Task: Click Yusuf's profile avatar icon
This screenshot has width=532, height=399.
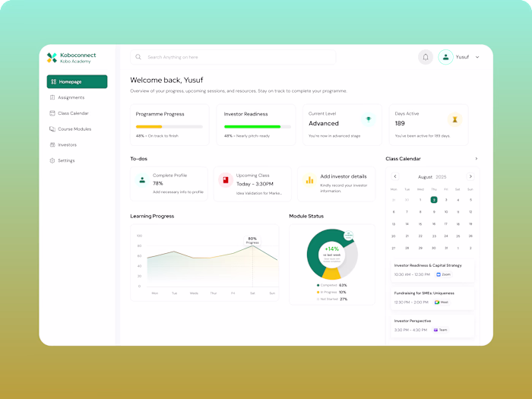Action: 445,57
